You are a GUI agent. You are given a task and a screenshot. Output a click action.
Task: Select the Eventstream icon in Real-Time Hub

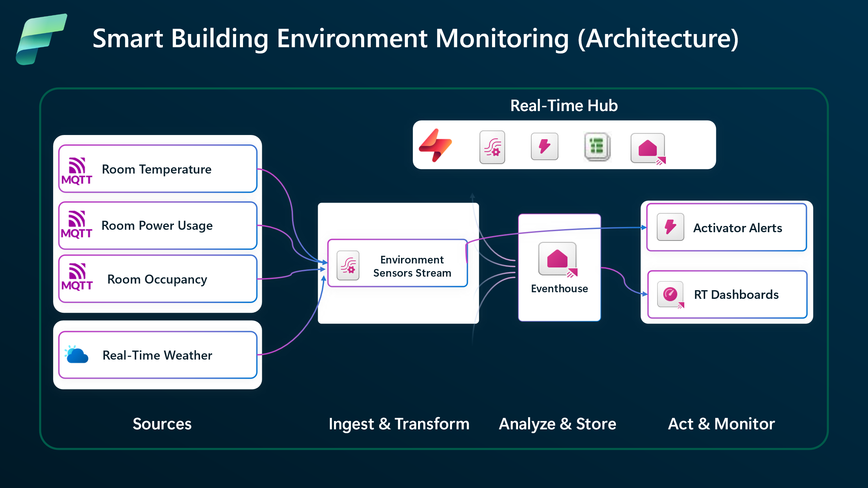(x=492, y=147)
